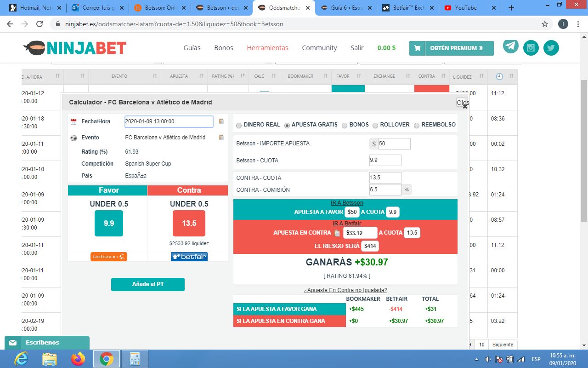588x368 pixels.
Task: Open the Twitter icon link
Action: (x=551, y=48)
